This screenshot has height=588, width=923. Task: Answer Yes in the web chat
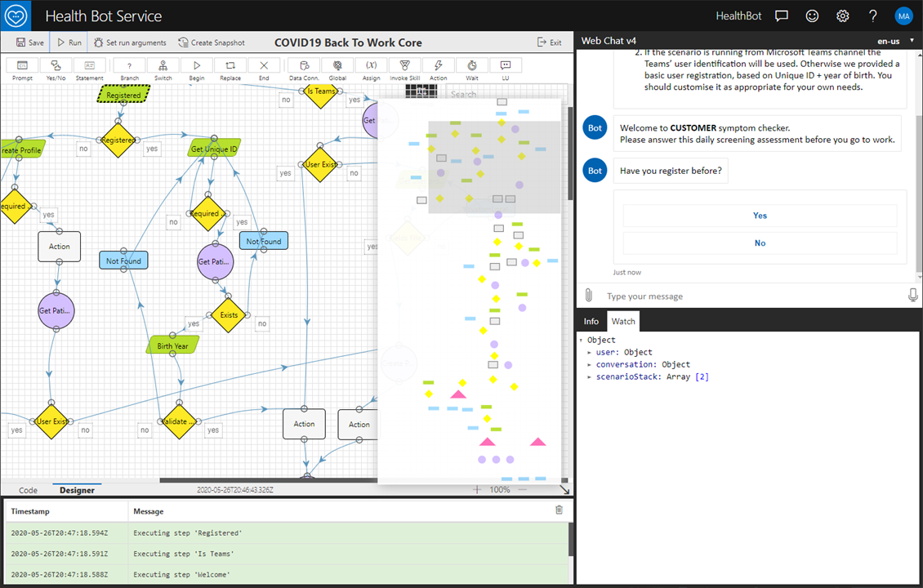[760, 216]
